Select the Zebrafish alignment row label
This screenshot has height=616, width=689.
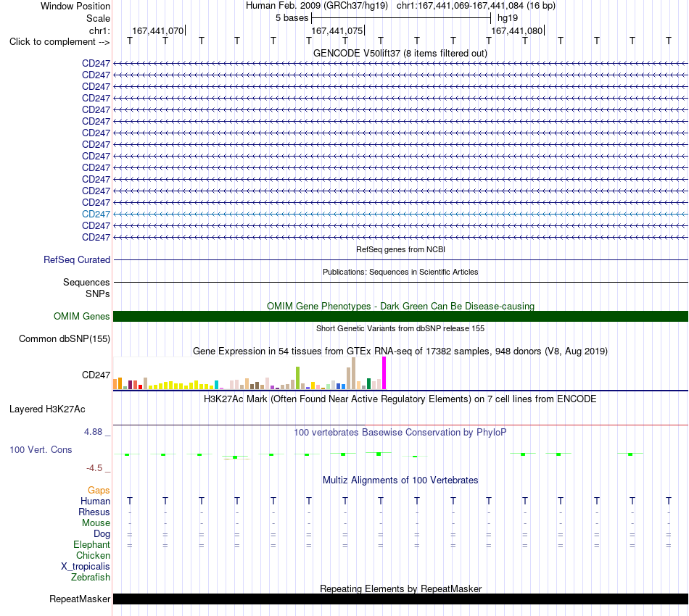(x=91, y=578)
